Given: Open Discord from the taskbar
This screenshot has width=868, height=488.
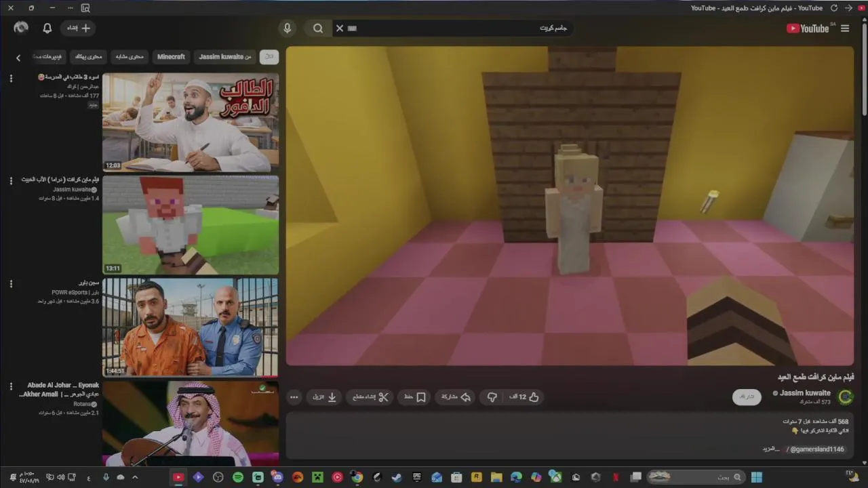Looking at the screenshot, I should point(277,477).
